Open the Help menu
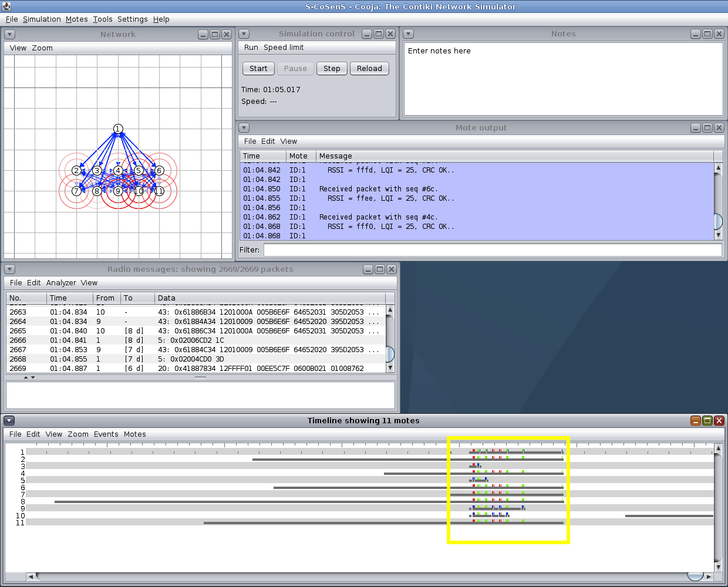The height and width of the screenshot is (587, 728). coord(161,19)
